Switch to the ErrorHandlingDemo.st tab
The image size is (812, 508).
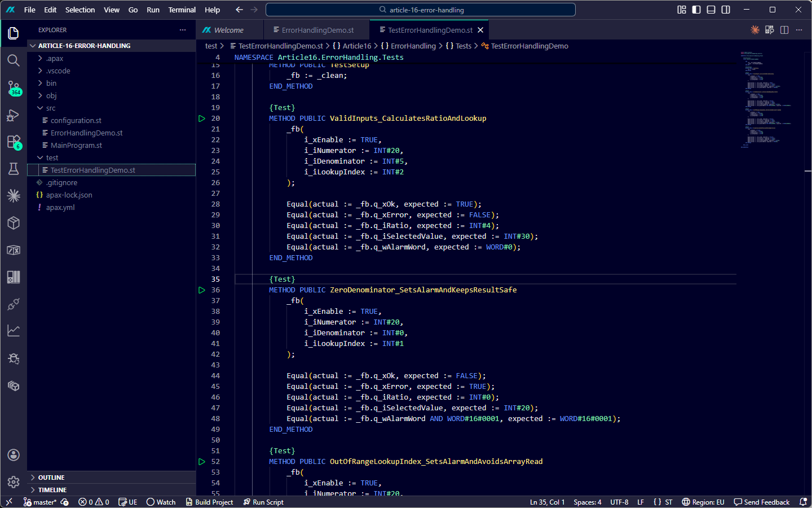[317, 30]
